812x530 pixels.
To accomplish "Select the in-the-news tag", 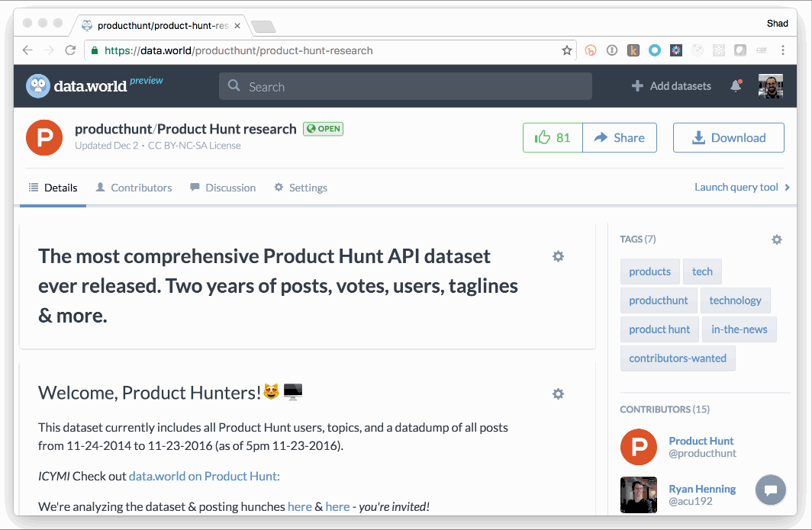I will coord(739,329).
